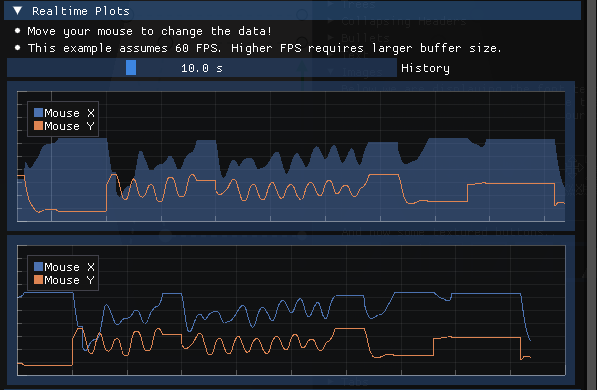Toggle blue Mouse X swatch in bottom legend
This screenshot has width=597, height=390.
click(38, 266)
